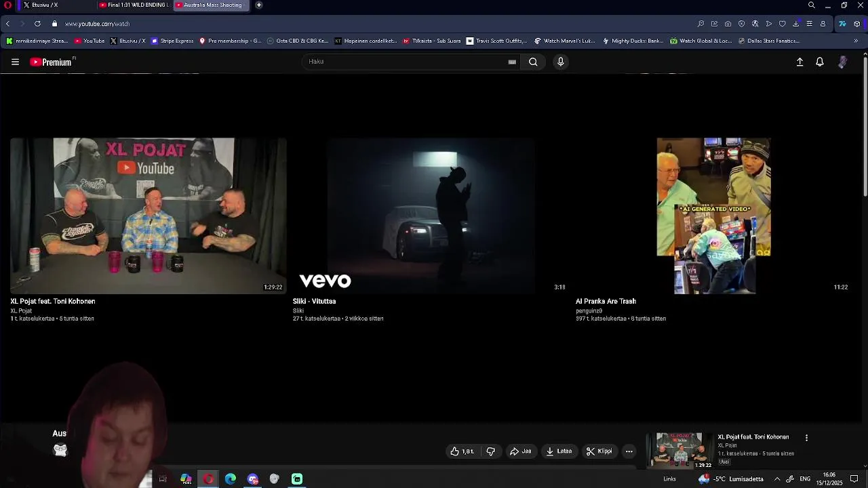
Task: Click the 'AI Pranks Are Trash' title
Action: (606, 301)
